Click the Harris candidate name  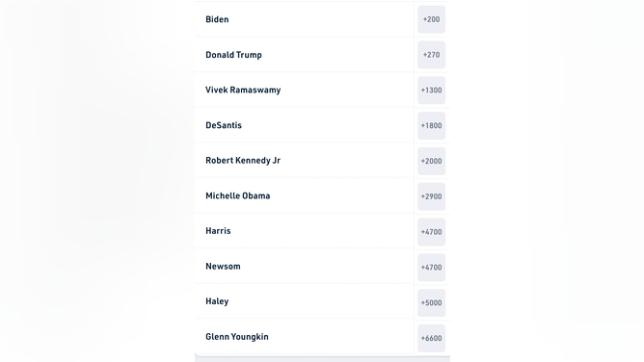pos(218,231)
